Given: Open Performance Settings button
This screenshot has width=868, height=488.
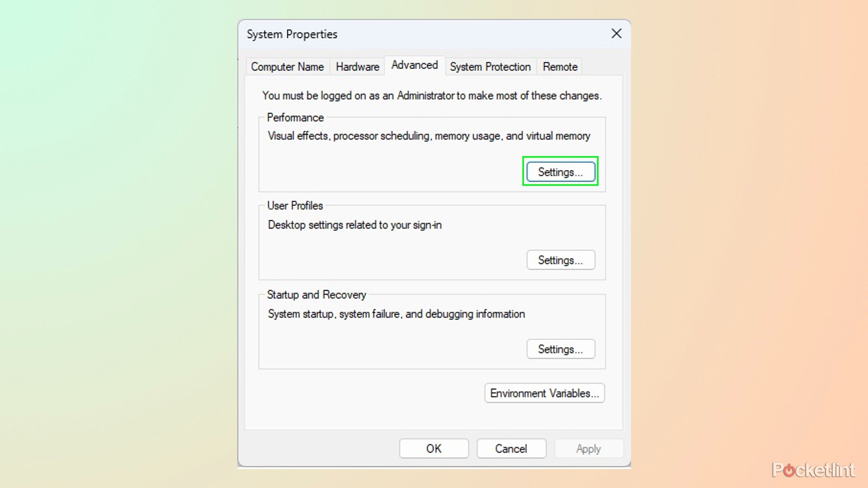Looking at the screenshot, I should click(x=560, y=172).
